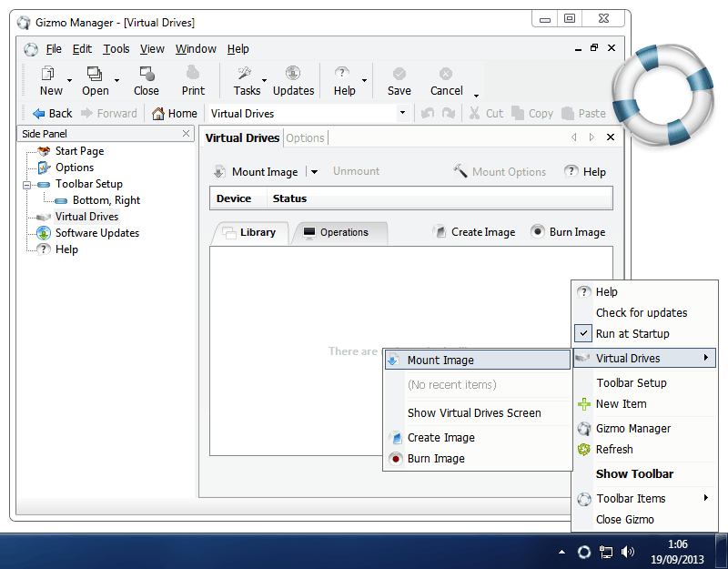Go to Home page
The width and height of the screenshot is (728, 569).
[174, 113]
